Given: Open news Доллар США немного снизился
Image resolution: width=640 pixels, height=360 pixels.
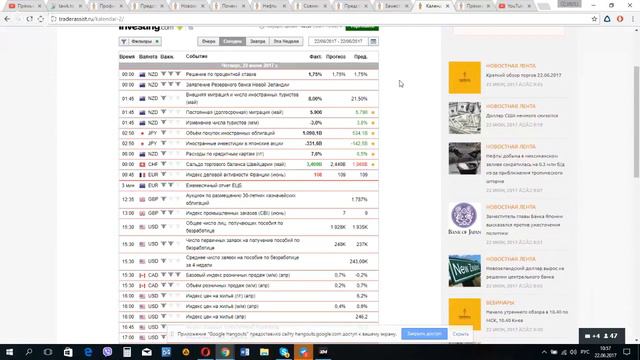Looking at the screenshot, I should (x=522, y=116).
